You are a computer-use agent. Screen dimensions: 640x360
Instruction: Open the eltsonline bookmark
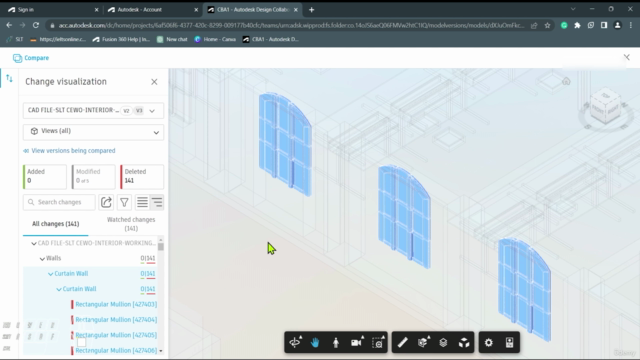(58, 39)
